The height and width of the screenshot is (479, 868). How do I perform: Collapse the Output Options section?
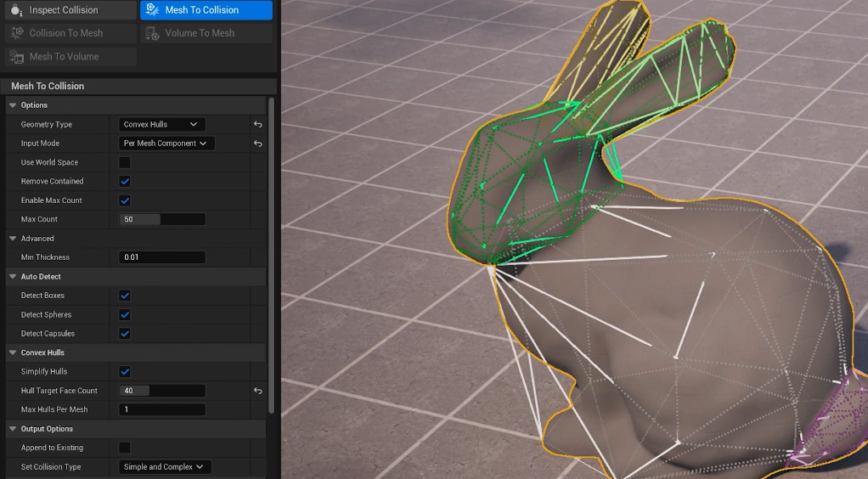[13, 429]
